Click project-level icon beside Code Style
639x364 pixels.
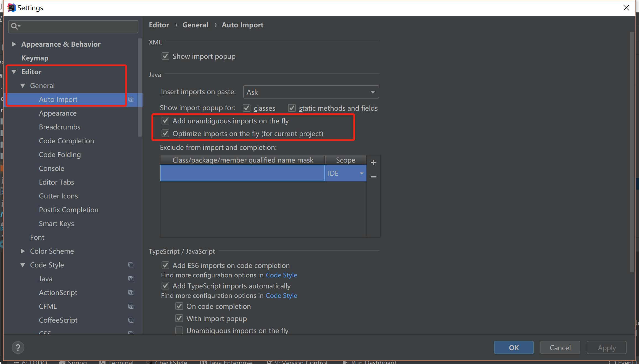[x=131, y=265]
